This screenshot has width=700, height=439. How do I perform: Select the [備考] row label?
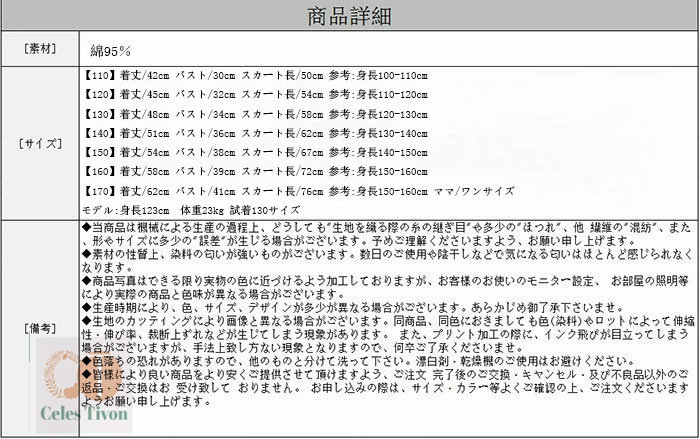click(x=38, y=326)
